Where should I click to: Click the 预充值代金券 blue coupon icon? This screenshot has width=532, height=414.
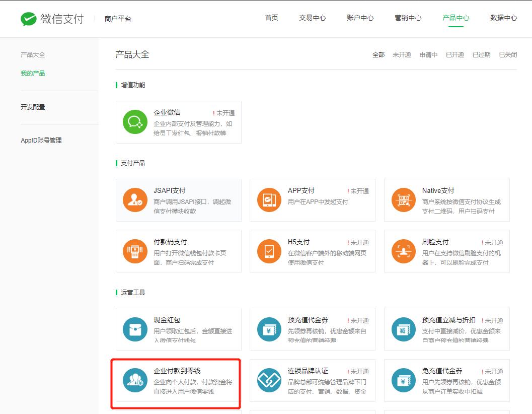pos(269,329)
